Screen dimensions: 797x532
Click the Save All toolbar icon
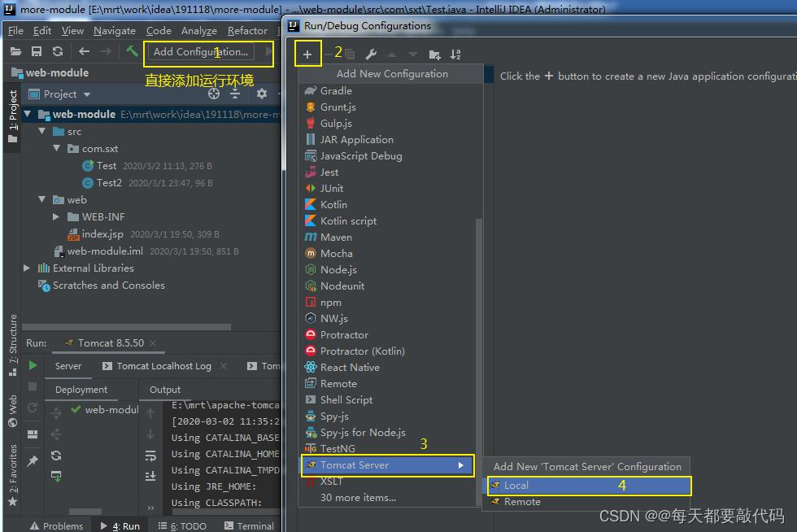tap(36, 51)
